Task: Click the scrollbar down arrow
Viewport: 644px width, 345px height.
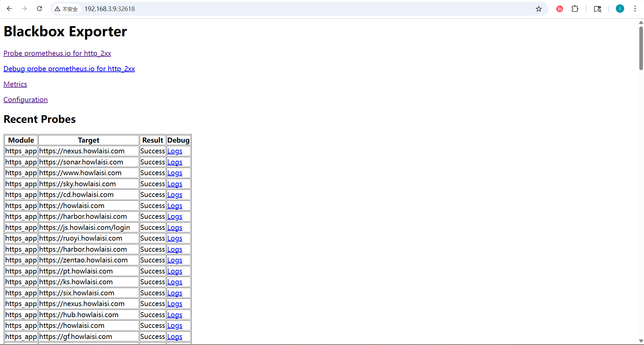Action: pos(640,341)
